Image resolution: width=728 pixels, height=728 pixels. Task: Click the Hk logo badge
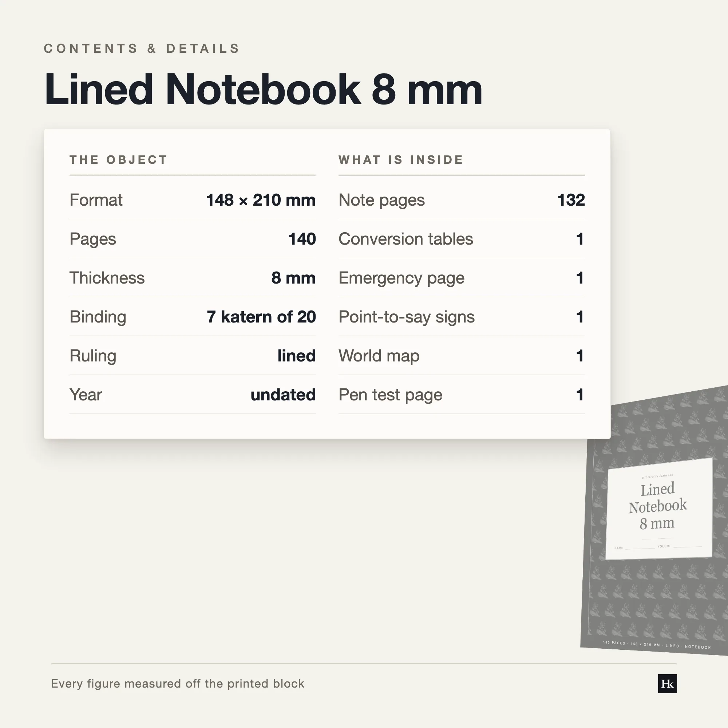pyautogui.click(x=667, y=684)
